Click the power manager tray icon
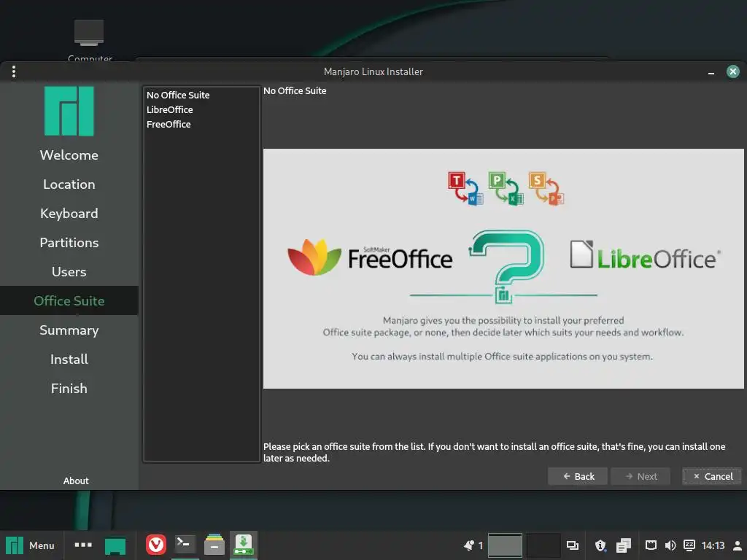This screenshot has width=747, height=560. coord(689,545)
